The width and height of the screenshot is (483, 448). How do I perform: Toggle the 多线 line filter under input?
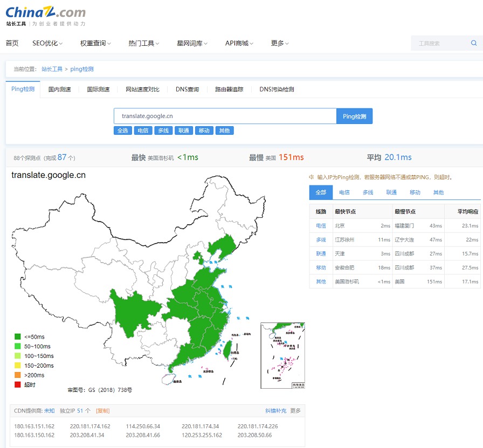(163, 130)
